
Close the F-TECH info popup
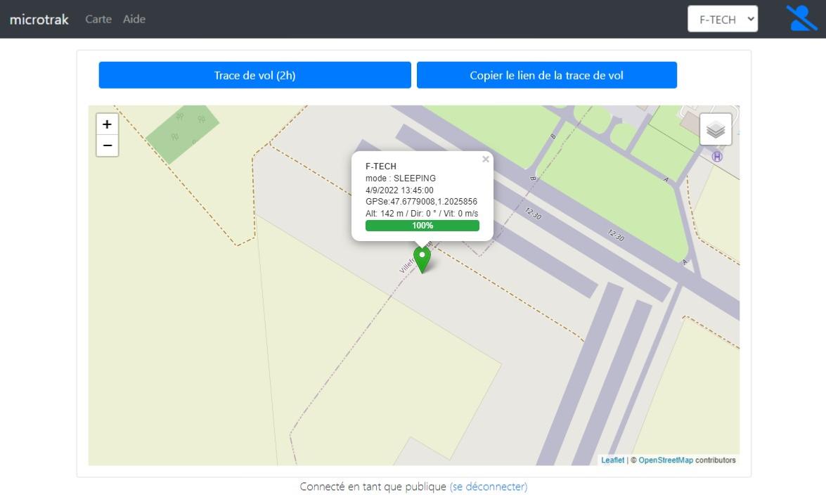(x=485, y=160)
